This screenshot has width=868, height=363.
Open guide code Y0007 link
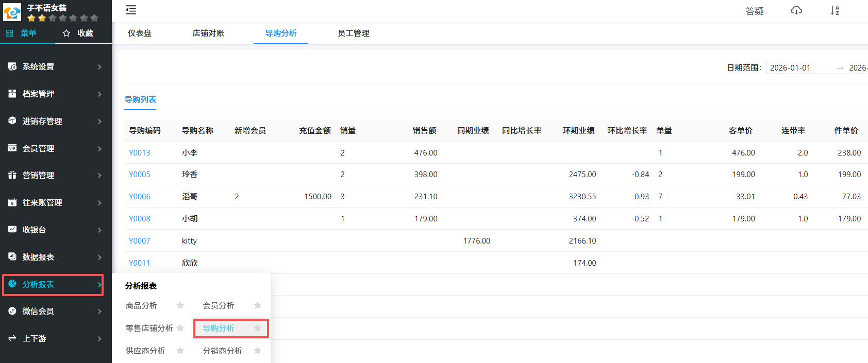point(140,240)
